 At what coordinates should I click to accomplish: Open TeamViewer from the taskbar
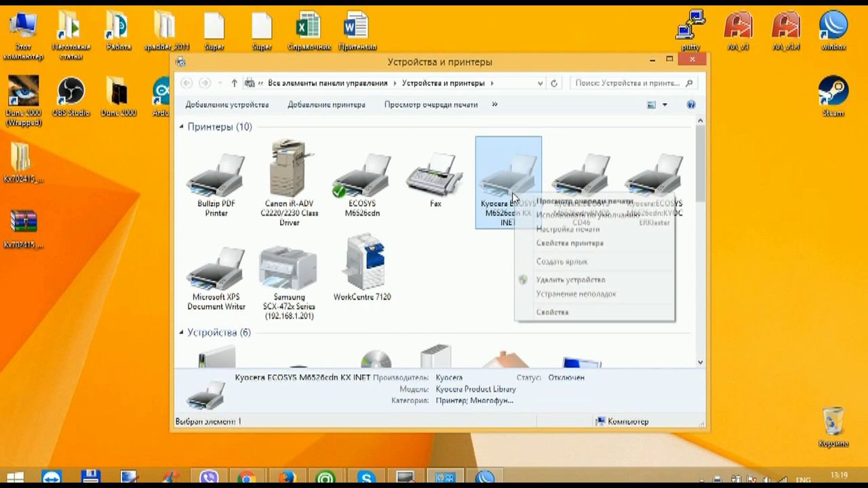click(50, 479)
